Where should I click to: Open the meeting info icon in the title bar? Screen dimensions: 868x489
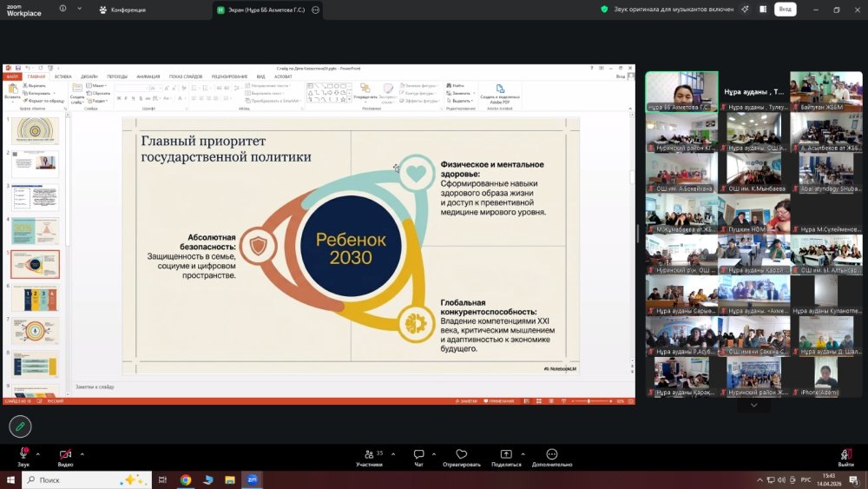[62, 9]
